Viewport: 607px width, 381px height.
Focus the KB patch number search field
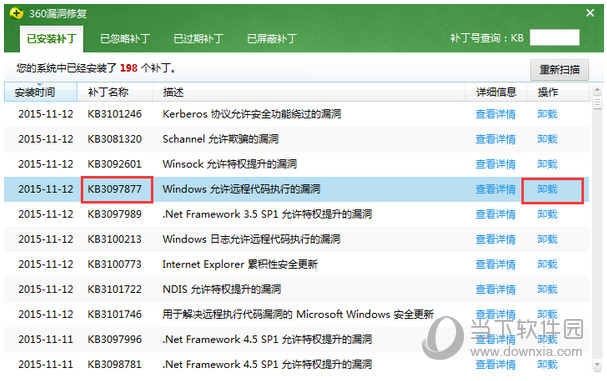point(554,38)
